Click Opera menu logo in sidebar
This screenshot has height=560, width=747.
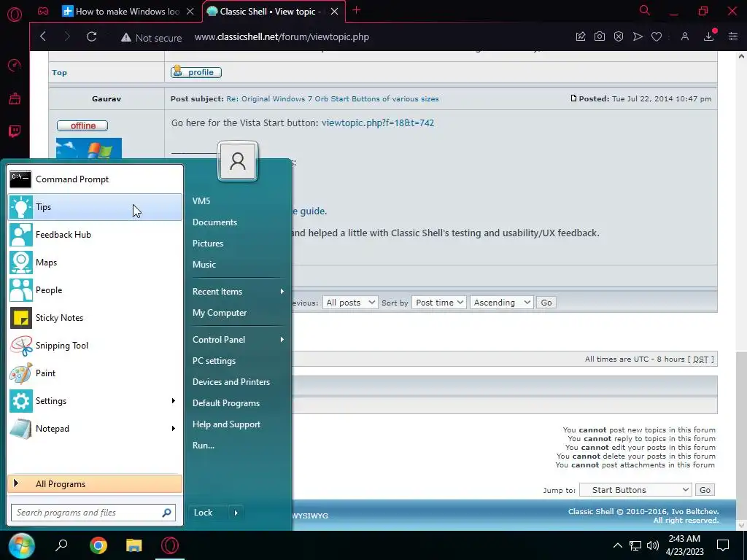click(x=15, y=15)
